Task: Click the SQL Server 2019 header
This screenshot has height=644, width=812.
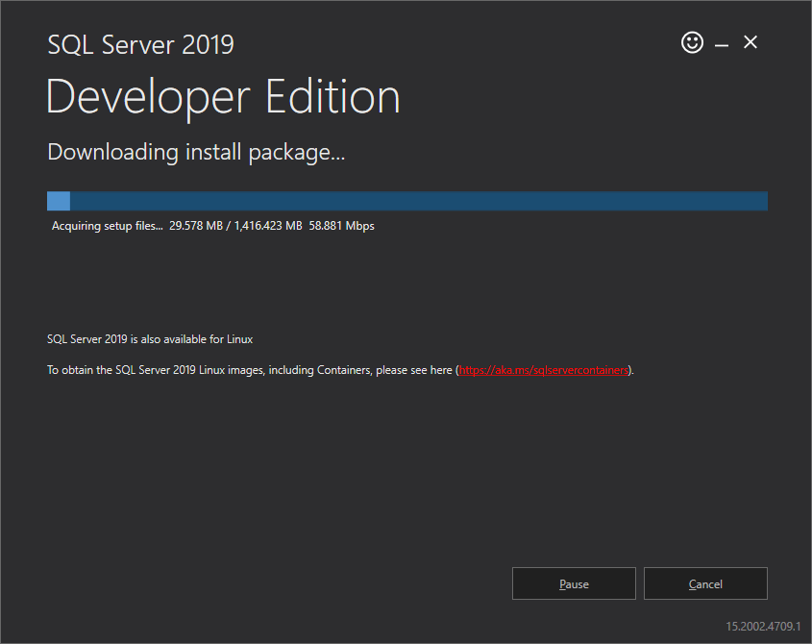Action: click(140, 44)
